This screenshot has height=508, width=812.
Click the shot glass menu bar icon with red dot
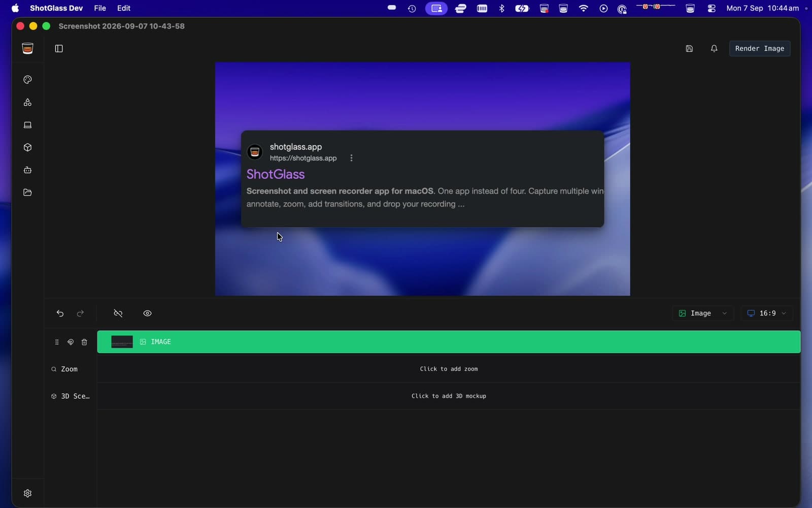(x=544, y=8)
